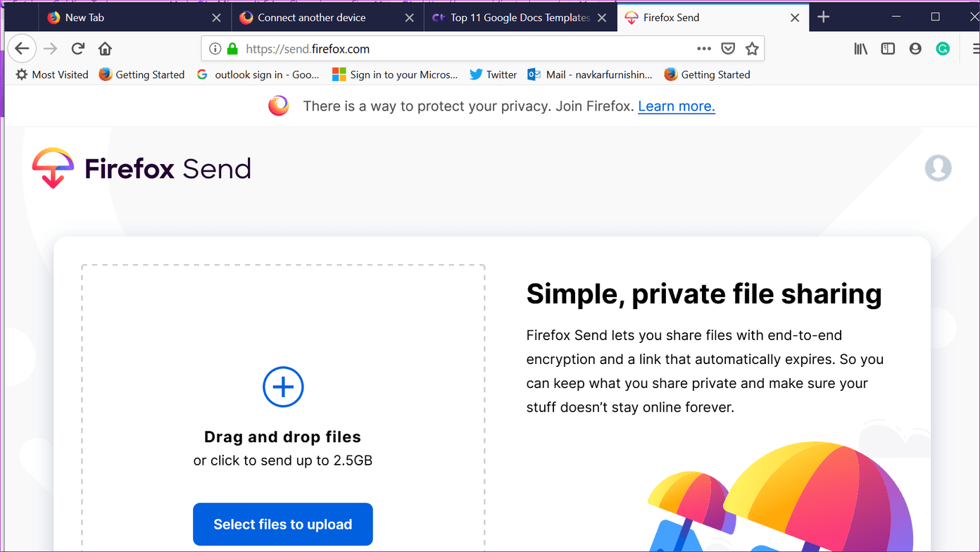This screenshot has height=552, width=980.
Task: Close the Connect another device tab
Action: pos(409,18)
